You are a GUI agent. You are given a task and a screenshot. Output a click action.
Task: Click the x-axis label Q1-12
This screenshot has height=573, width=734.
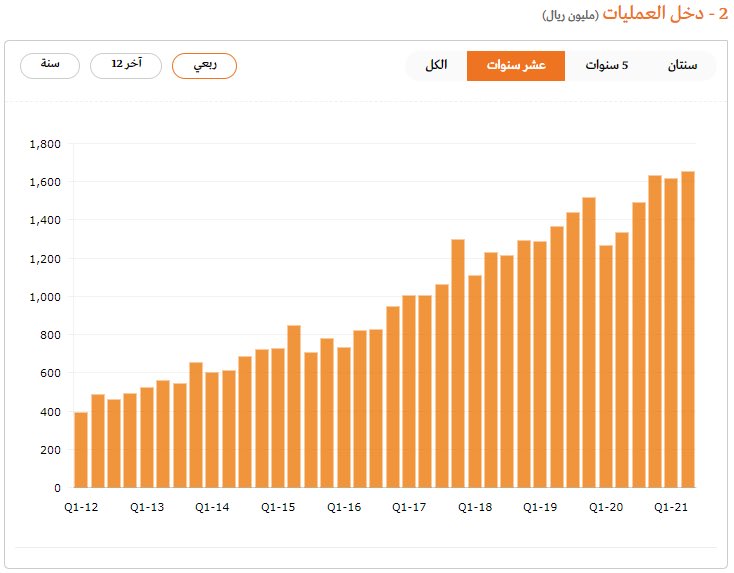tap(81, 507)
